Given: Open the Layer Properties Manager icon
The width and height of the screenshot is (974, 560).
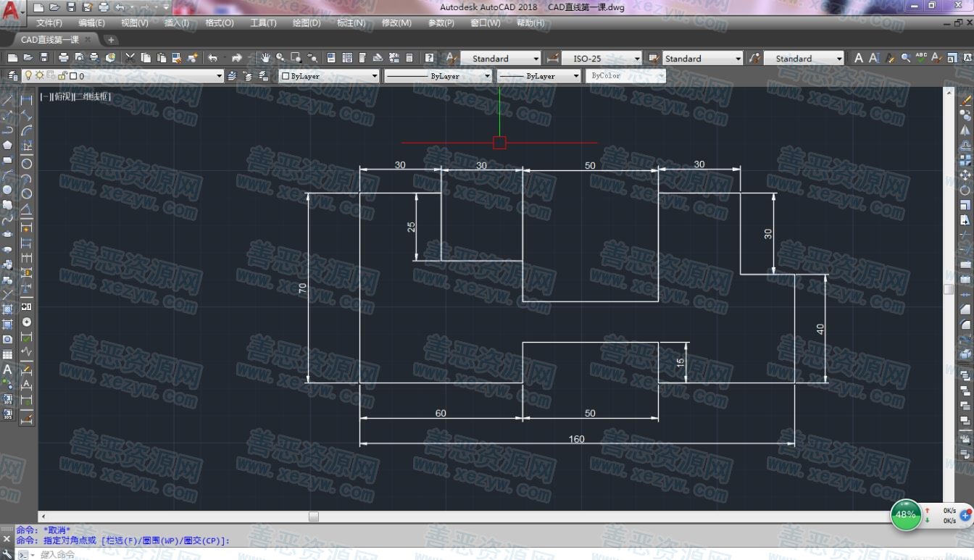Looking at the screenshot, I should [x=12, y=75].
